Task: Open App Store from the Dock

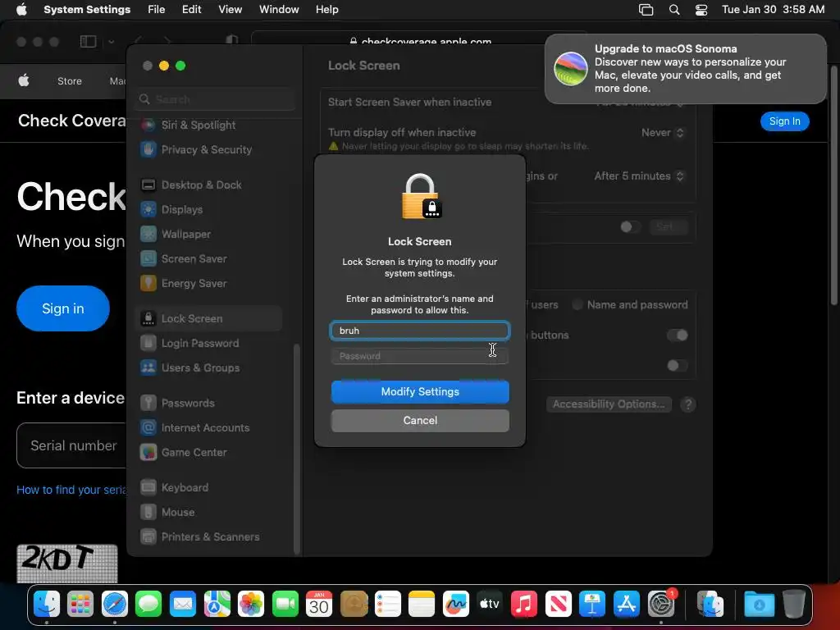Action: click(x=626, y=605)
